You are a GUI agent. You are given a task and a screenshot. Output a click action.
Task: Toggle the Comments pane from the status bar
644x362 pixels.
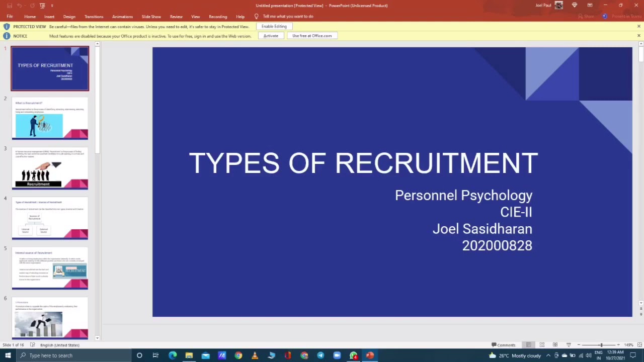click(504, 345)
